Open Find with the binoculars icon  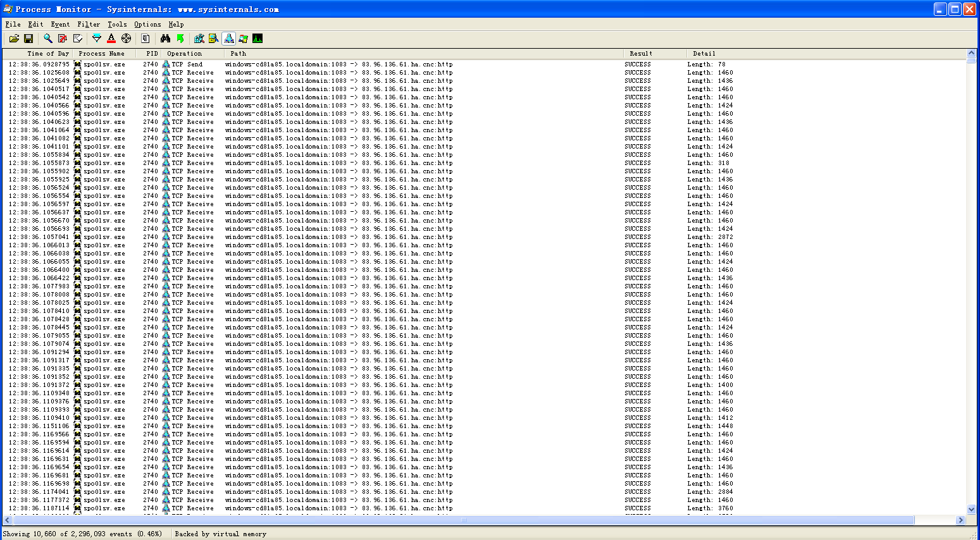(x=165, y=39)
